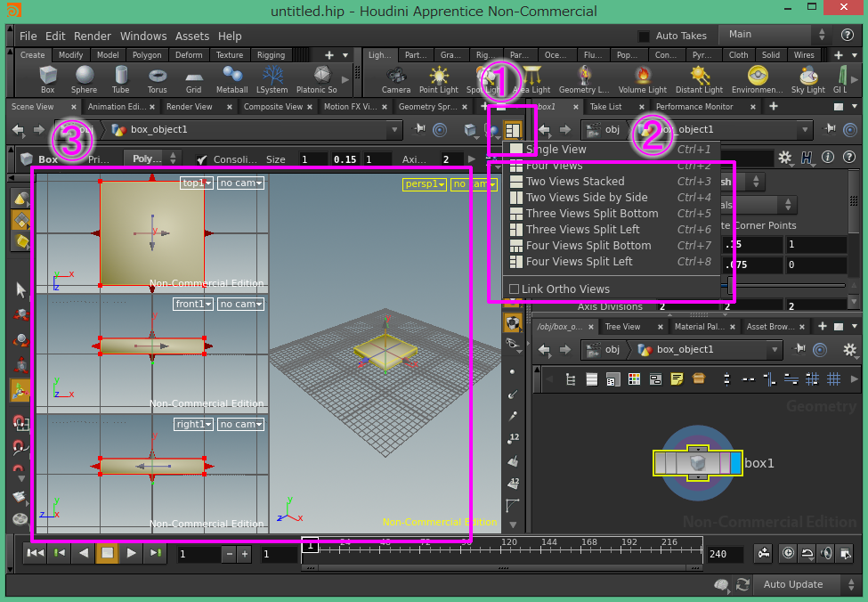
Task: Stop playback with the stop button
Action: tap(108, 553)
